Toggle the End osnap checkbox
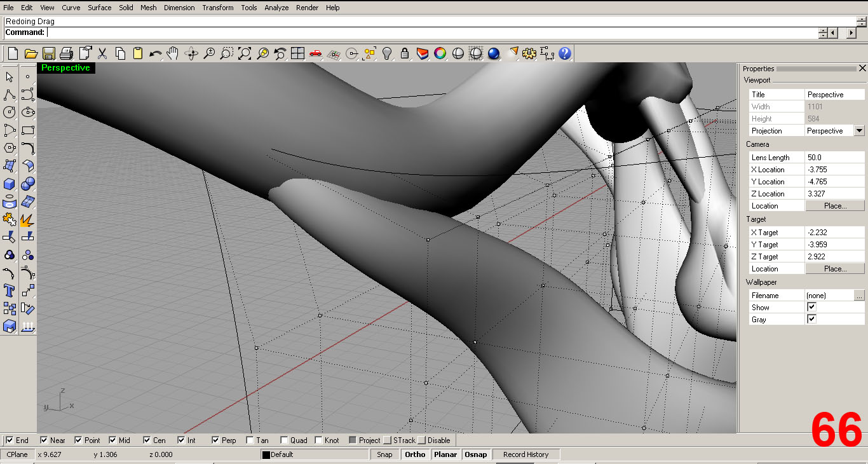Image resolution: width=868 pixels, height=464 pixels. (10, 440)
